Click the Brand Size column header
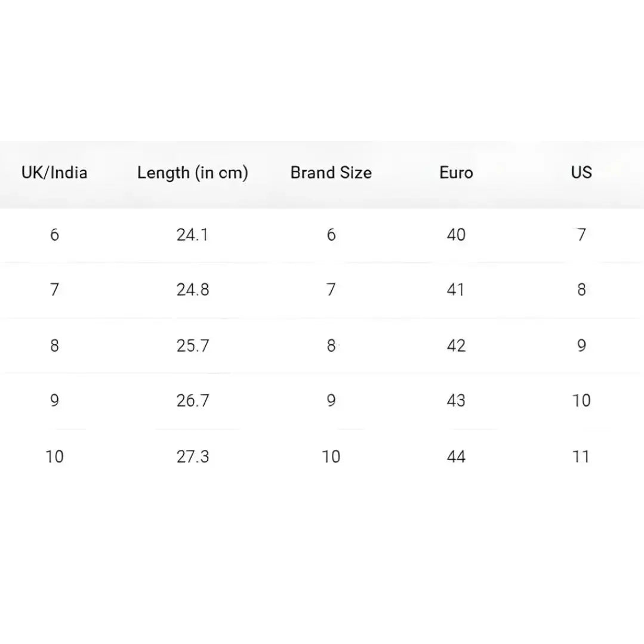The height and width of the screenshot is (644, 644). (331, 172)
